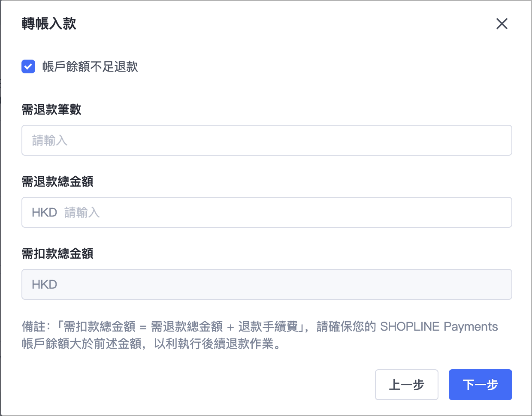The height and width of the screenshot is (416, 532).
Task: Click the 需退款筆數 input field
Action: click(267, 140)
